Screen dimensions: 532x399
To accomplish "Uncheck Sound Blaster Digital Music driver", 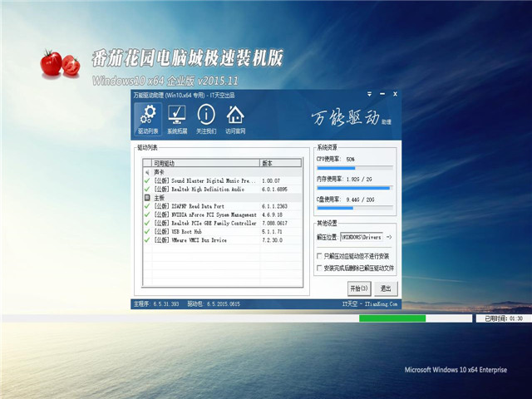I will 147,181.
